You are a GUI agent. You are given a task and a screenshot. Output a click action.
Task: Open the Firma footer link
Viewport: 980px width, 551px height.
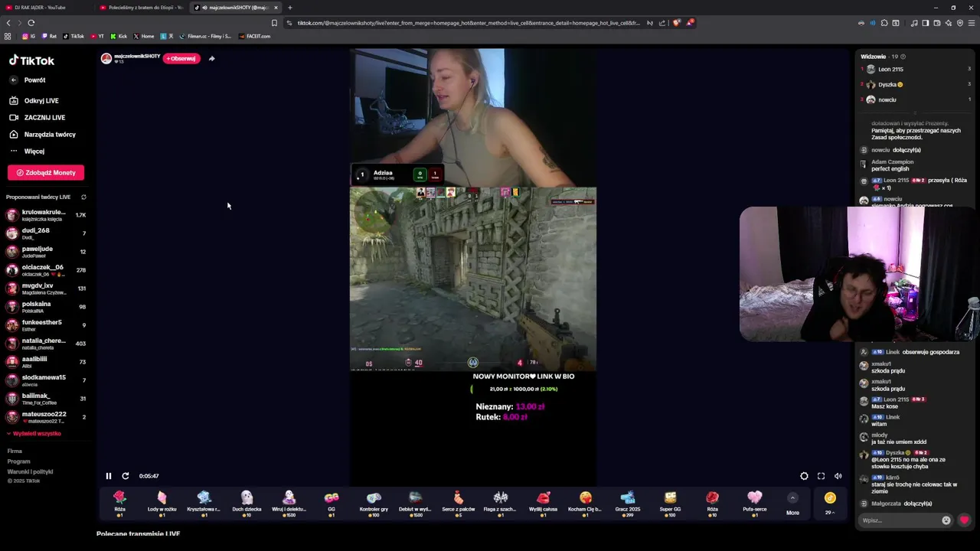(x=15, y=452)
